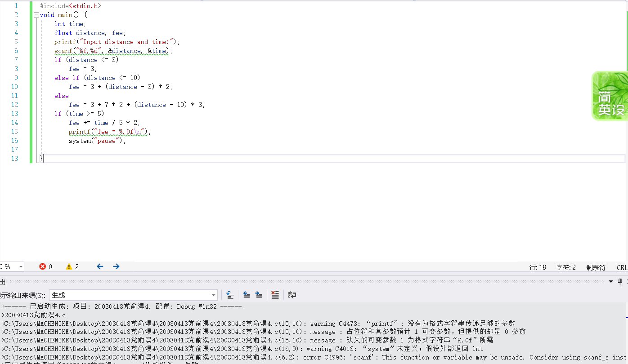Click the 'int time;' declaration line

click(70, 24)
